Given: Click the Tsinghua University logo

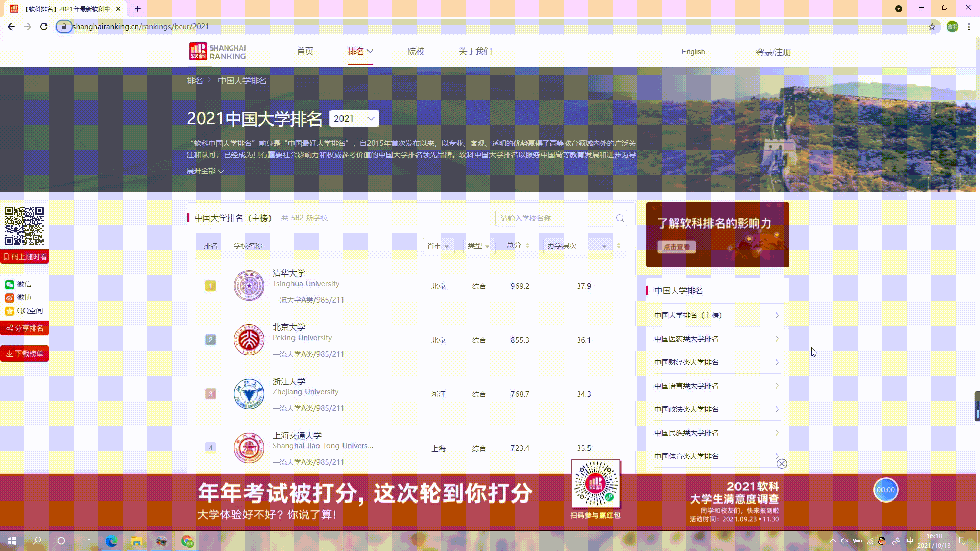Looking at the screenshot, I should coord(249,286).
